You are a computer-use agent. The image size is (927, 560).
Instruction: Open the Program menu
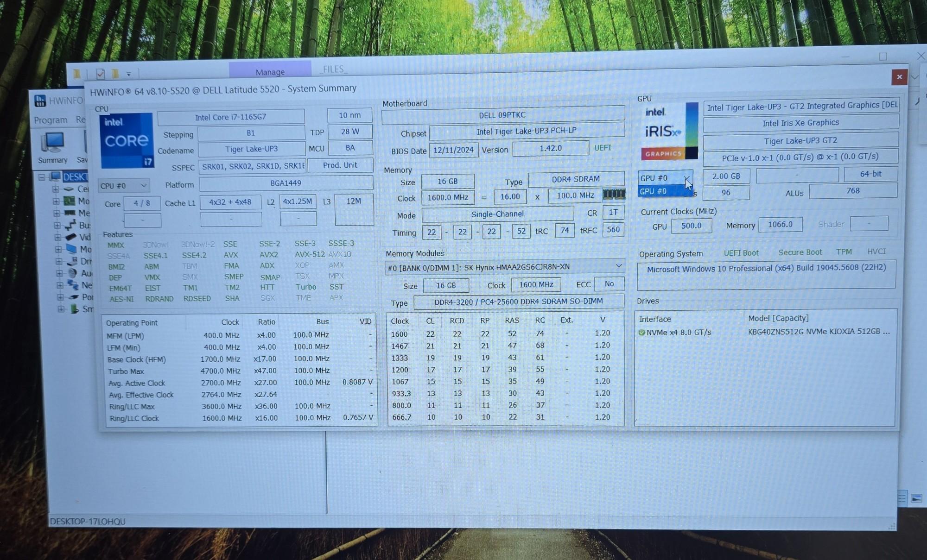pyautogui.click(x=51, y=120)
